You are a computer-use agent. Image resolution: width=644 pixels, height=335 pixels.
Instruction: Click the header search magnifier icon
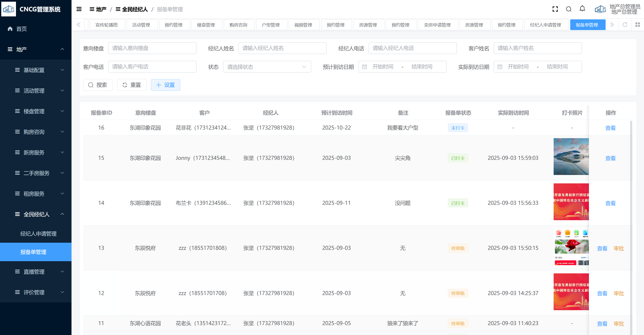569,9
